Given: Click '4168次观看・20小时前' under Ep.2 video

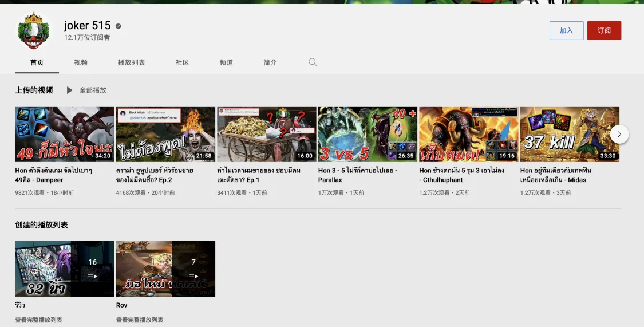Looking at the screenshot, I should (145, 192).
